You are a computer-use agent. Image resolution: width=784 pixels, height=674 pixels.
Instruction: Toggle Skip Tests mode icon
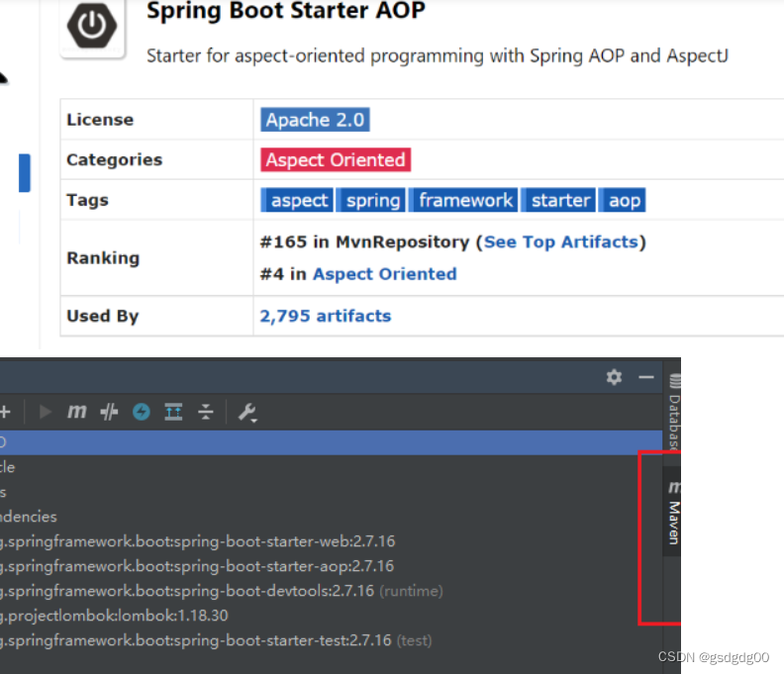point(109,412)
